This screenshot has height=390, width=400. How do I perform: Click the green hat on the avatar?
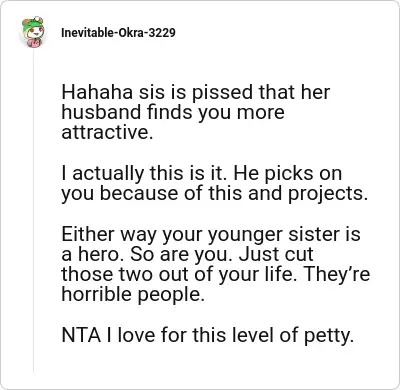[33, 24]
